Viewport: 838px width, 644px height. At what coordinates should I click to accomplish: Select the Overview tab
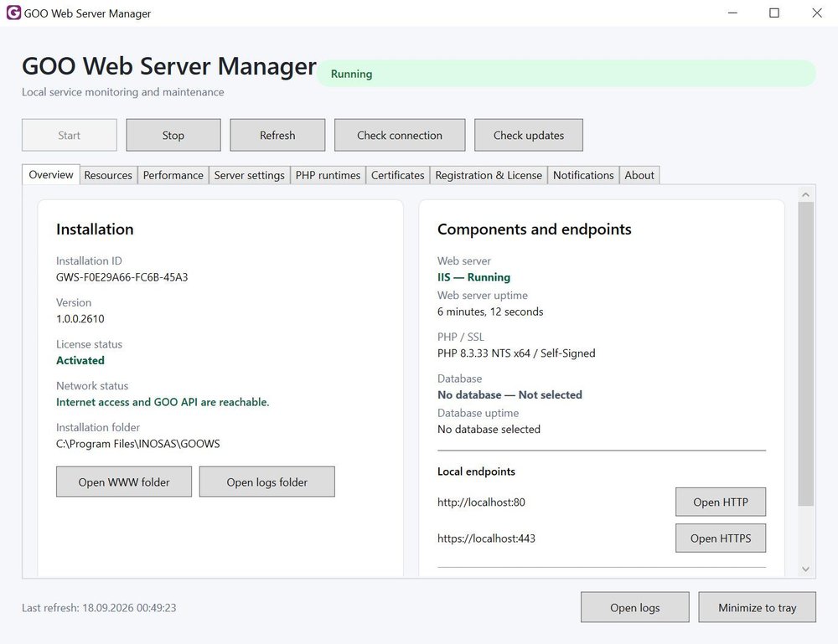click(x=51, y=175)
